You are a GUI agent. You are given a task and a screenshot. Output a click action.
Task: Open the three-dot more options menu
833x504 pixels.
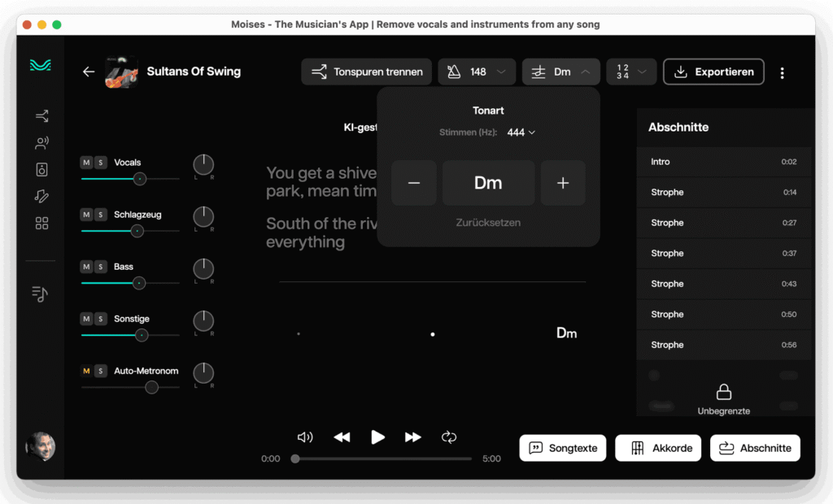(782, 73)
